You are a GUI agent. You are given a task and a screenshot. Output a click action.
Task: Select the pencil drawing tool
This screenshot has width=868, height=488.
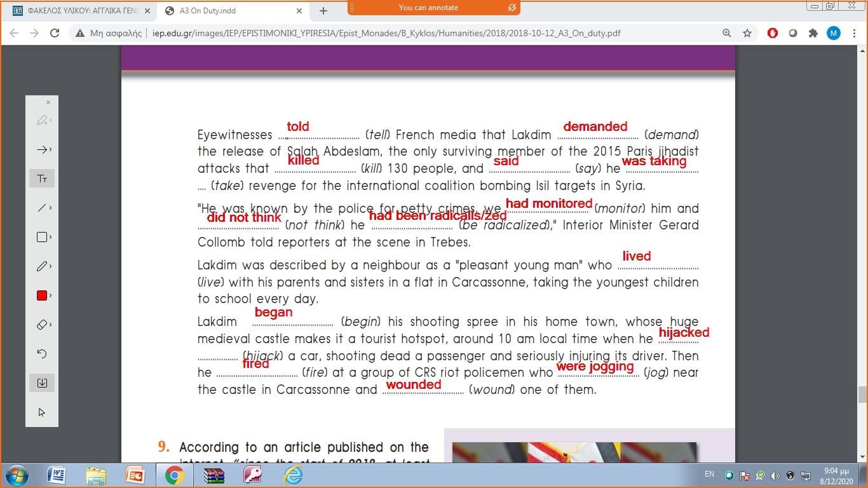point(42,266)
